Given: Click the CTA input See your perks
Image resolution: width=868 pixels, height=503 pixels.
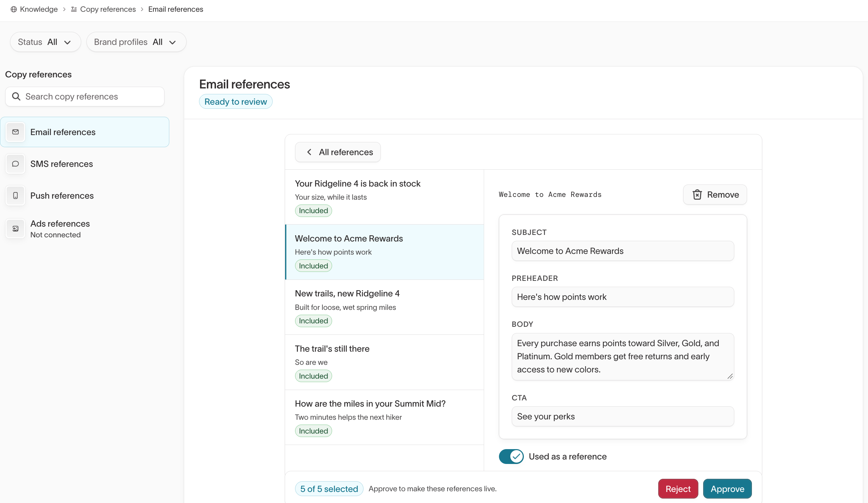Looking at the screenshot, I should tap(623, 416).
